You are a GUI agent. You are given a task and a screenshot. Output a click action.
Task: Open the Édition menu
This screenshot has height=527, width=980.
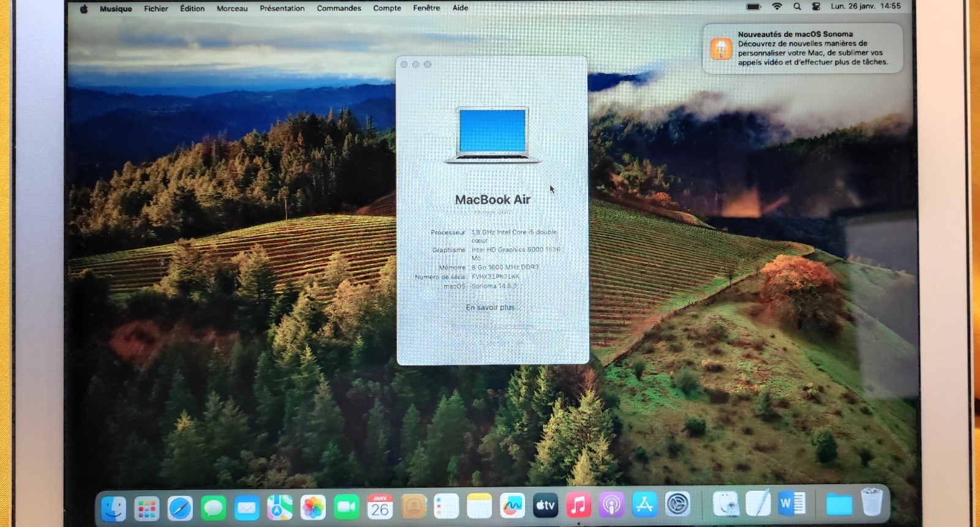coord(192,9)
